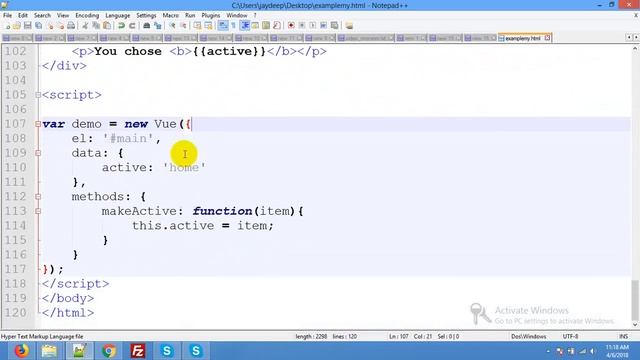Cut selection with the scissors icon
This screenshot has height=360, width=640.
85,26
